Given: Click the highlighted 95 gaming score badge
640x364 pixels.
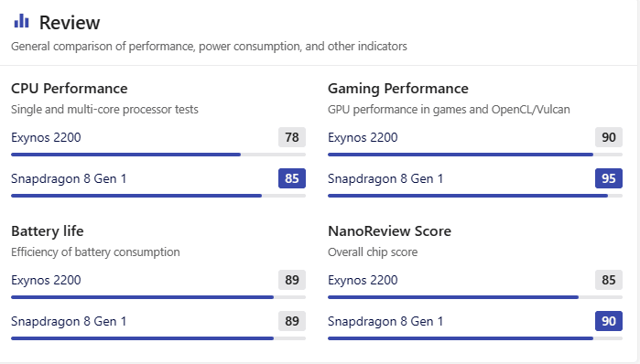Looking at the screenshot, I should (x=609, y=178).
